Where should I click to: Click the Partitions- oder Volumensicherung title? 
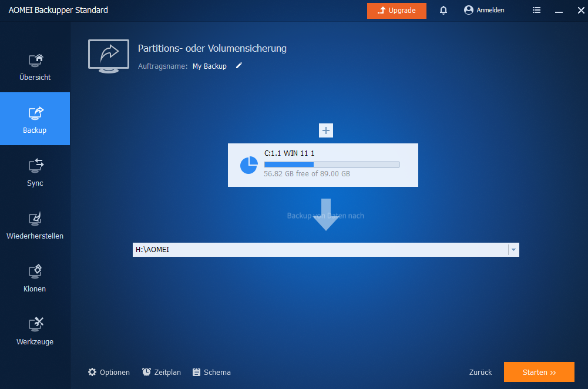point(212,48)
